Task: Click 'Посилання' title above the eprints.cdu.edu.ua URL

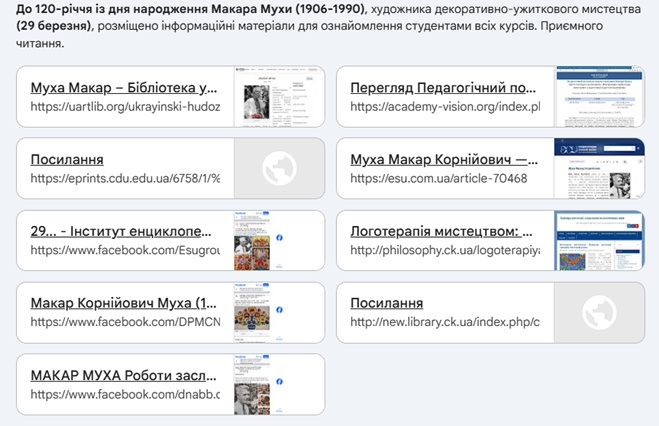Action: pyautogui.click(x=67, y=160)
